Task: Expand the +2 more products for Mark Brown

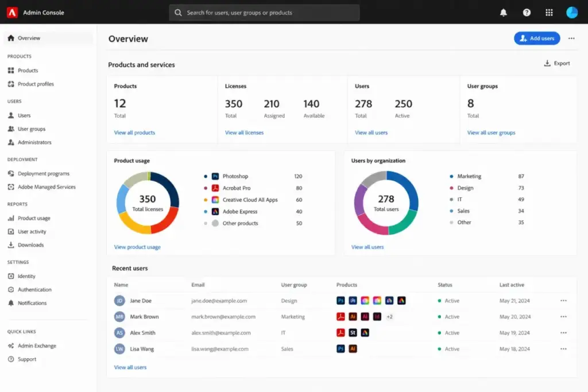Action: pos(390,317)
